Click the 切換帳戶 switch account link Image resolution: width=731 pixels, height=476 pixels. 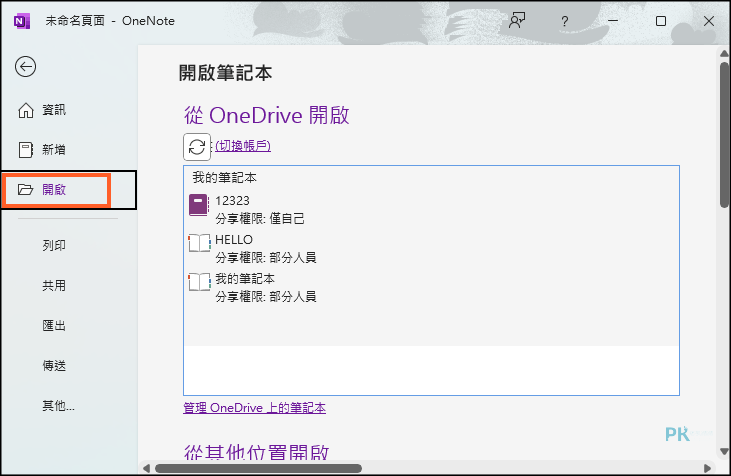tap(243, 146)
